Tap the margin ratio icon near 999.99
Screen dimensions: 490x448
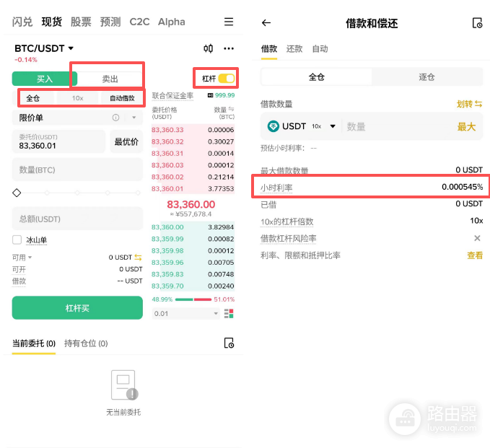coord(210,95)
